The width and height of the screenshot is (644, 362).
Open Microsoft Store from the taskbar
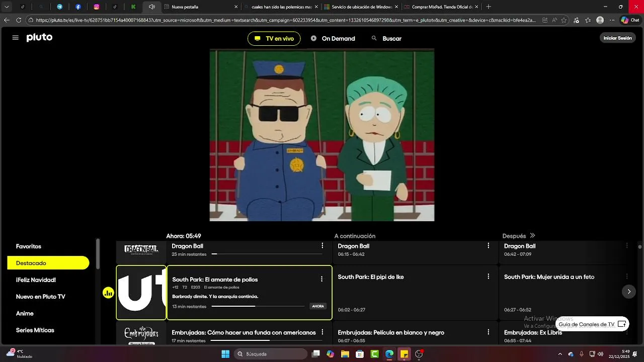pos(360,354)
